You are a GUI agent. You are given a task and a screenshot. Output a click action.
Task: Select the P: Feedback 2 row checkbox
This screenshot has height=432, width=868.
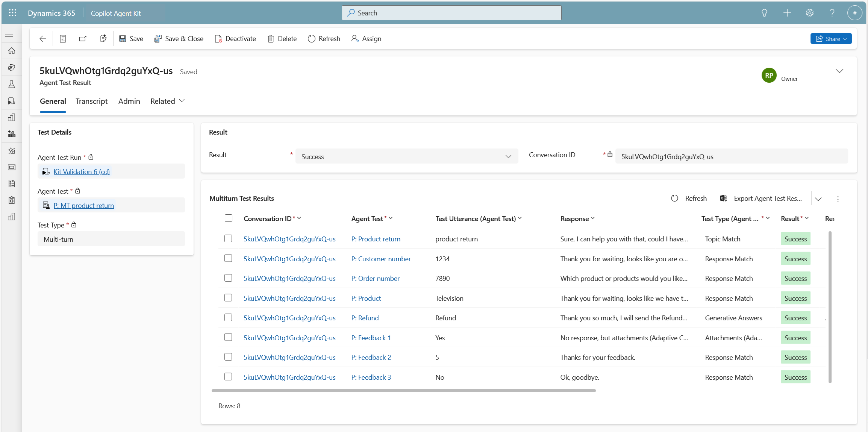click(x=228, y=357)
